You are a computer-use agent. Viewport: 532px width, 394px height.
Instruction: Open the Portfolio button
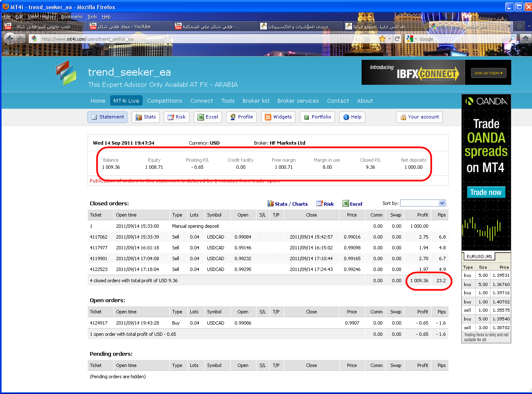point(318,117)
